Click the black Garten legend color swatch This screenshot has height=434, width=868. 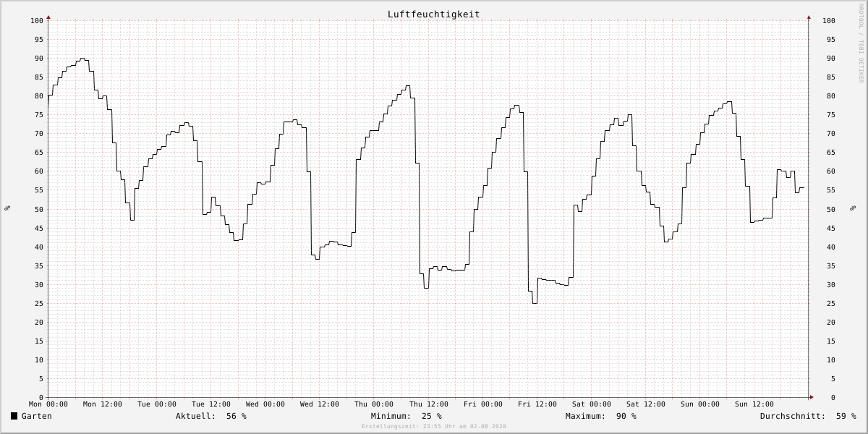[x=14, y=416]
